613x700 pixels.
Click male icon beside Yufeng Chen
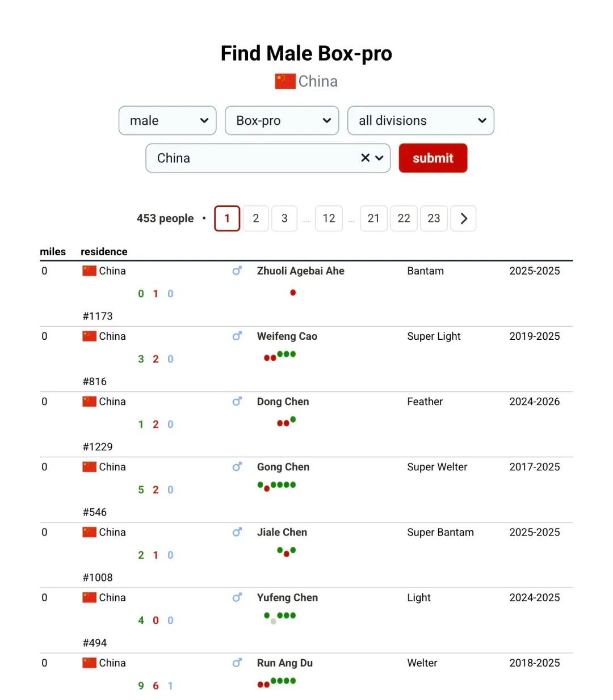[237, 597]
